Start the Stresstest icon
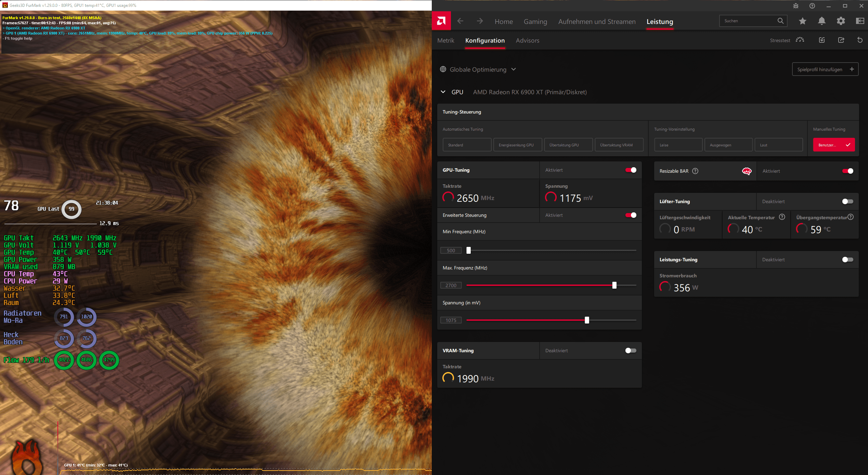 coord(800,40)
